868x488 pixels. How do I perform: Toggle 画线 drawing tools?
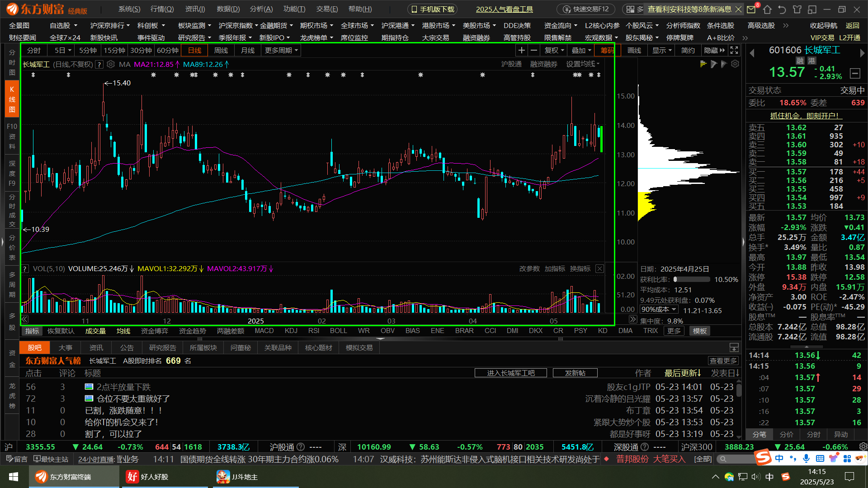point(634,50)
